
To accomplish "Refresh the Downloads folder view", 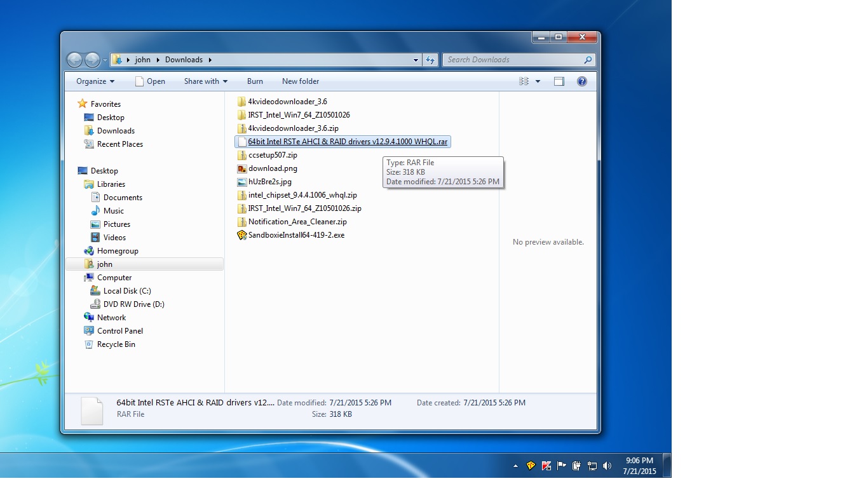I will 431,60.
